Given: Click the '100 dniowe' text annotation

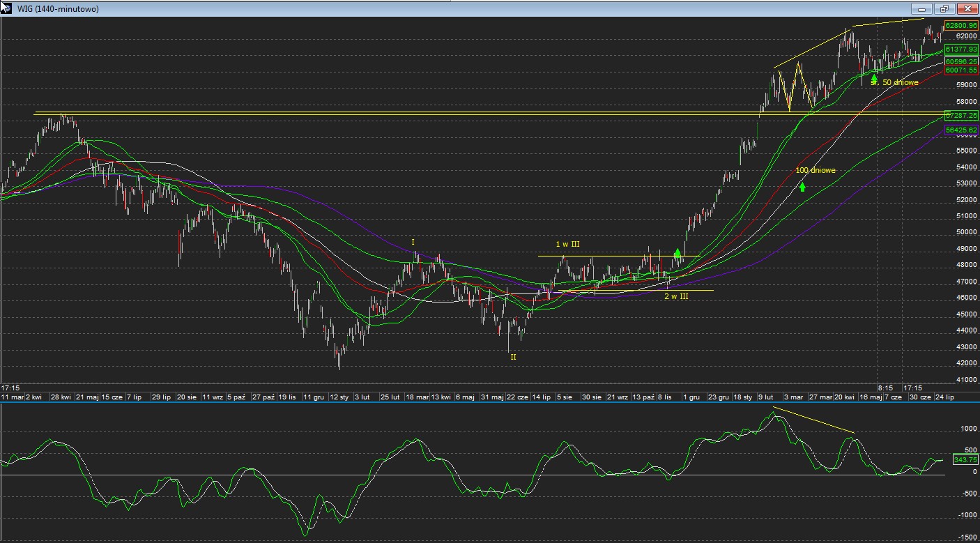Looking at the screenshot, I should point(815,170).
